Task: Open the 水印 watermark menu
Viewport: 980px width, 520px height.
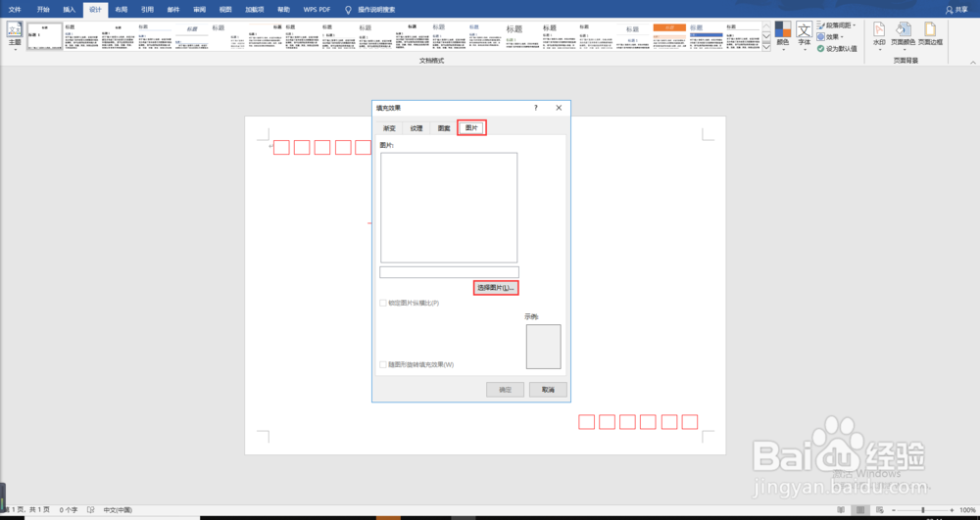Action: [x=879, y=37]
